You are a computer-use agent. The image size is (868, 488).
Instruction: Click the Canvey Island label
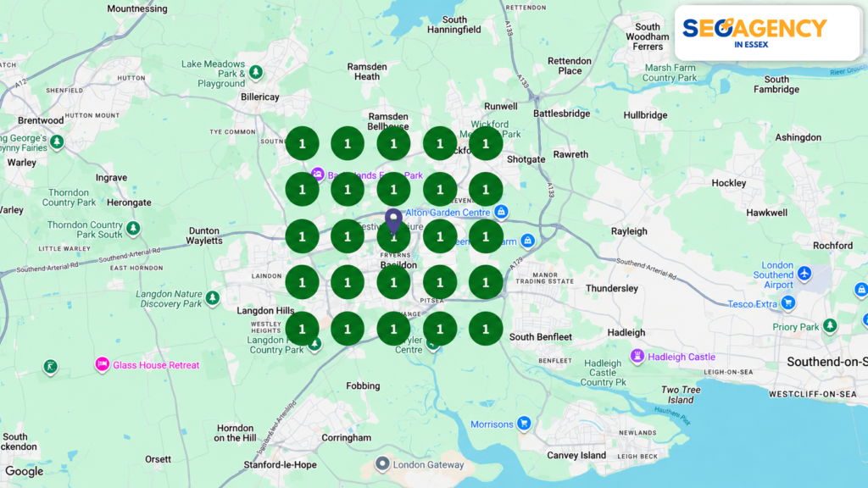(576, 455)
